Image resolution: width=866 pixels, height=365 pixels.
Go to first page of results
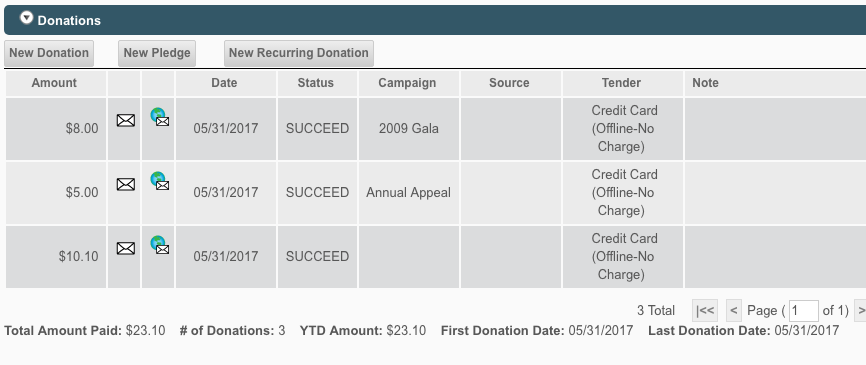pos(705,311)
